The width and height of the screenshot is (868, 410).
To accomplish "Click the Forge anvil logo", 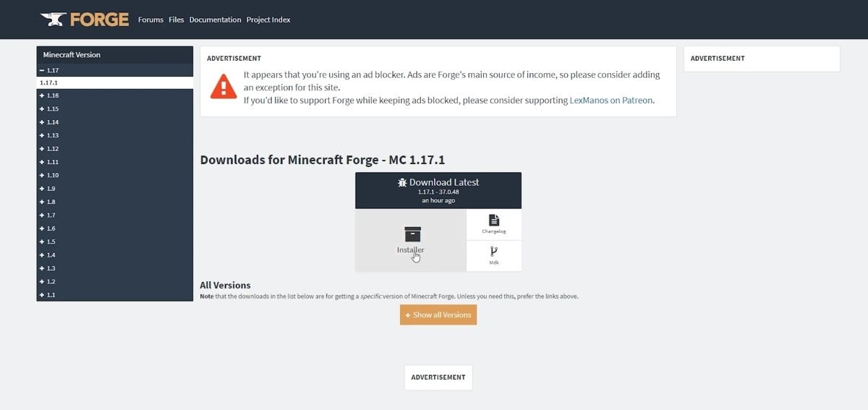I will point(53,19).
